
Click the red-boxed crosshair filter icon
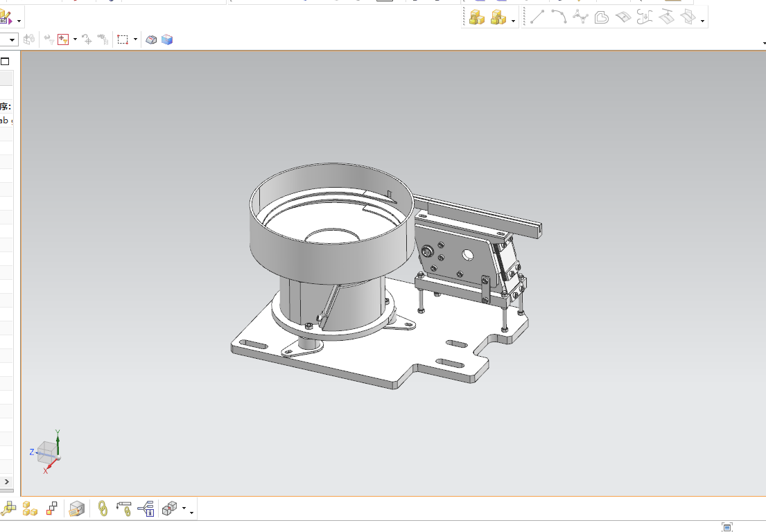(x=63, y=39)
